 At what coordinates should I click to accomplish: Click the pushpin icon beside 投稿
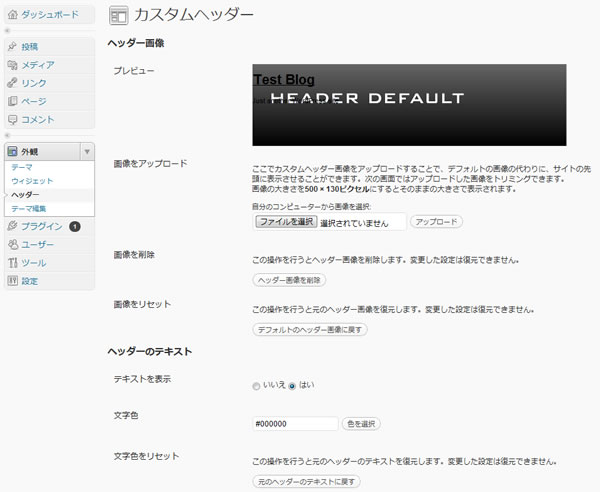tap(12, 47)
